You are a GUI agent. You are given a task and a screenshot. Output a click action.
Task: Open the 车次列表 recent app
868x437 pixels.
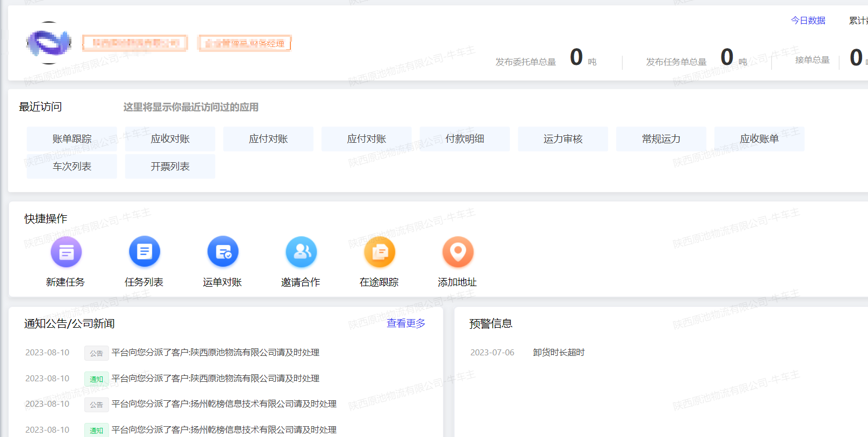click(x=72, y=167)
